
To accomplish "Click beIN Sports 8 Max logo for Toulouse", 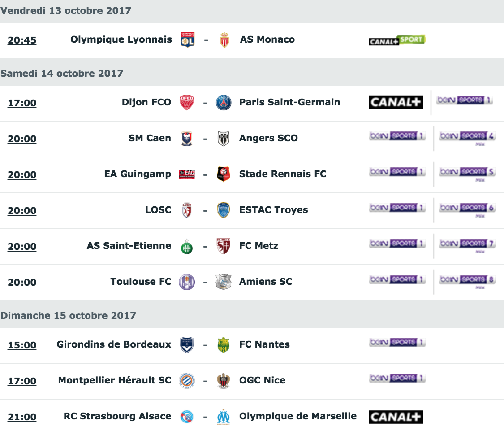I will pyautogui.click(x=467, y=282).
